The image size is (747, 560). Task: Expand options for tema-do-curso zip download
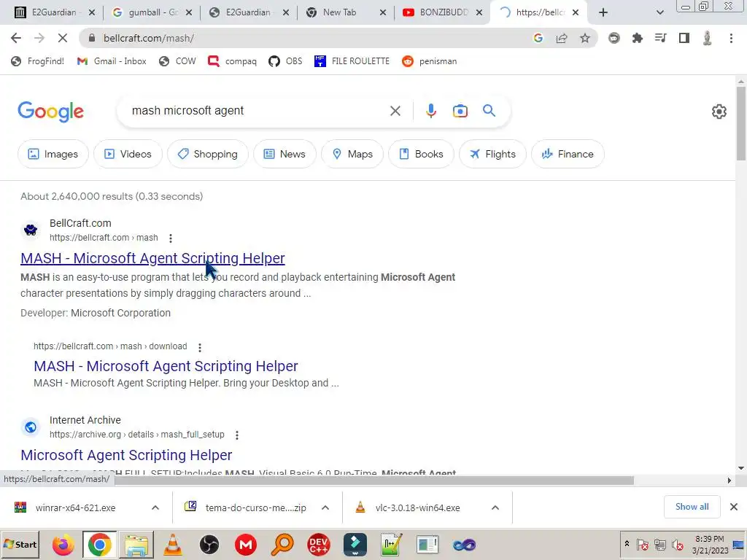coord(325,507)
